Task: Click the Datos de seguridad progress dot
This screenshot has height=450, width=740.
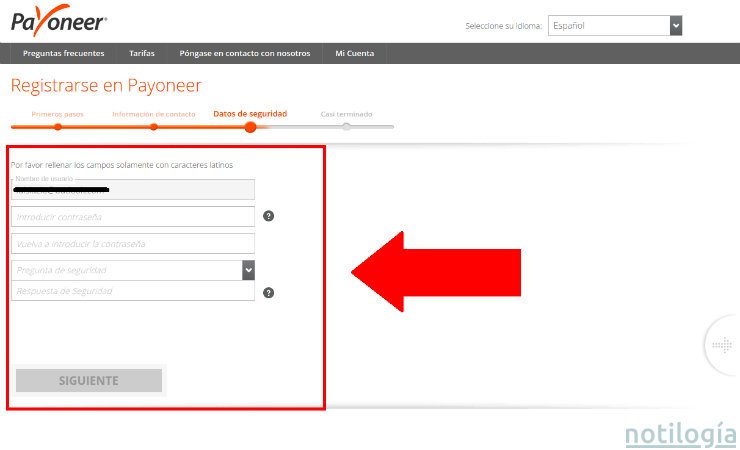Action: pos(251,127)
